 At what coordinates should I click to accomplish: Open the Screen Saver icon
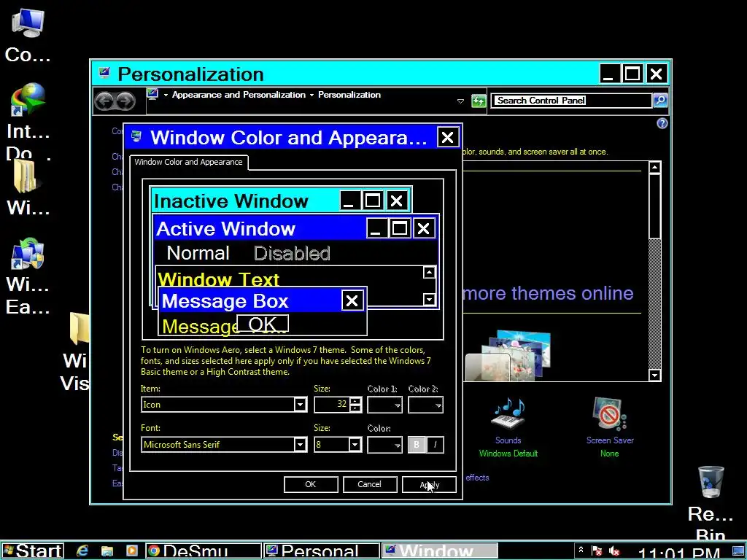(609, 413)
